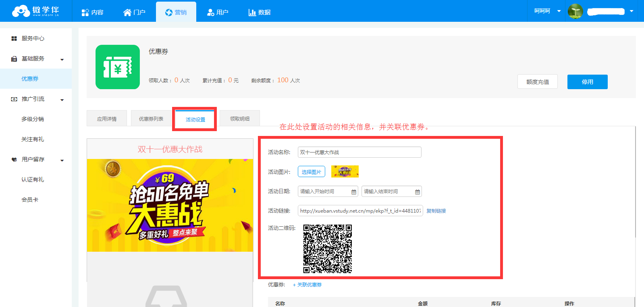
Task: Click the 数据 bar chart icon
Action: (x=252, y=13)
